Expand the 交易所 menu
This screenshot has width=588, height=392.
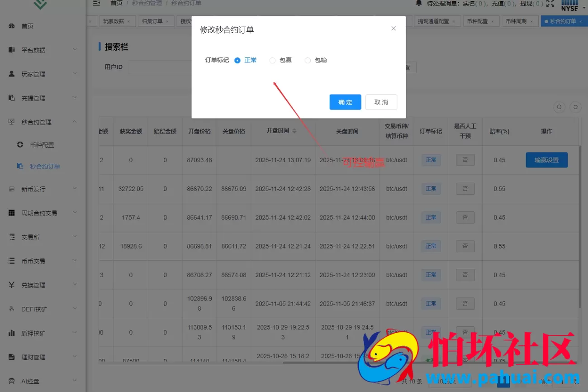[x=75, y=237]
